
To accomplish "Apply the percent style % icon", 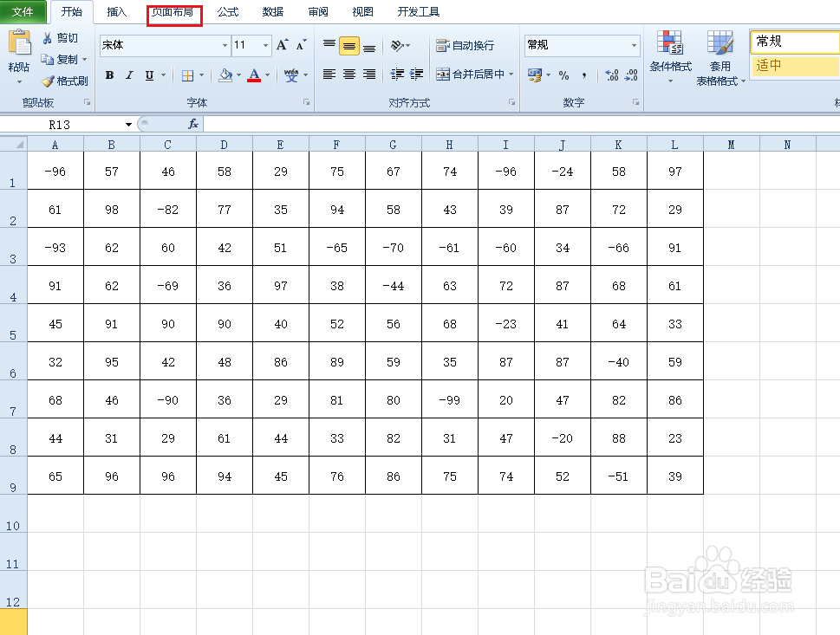I will 563,75.
